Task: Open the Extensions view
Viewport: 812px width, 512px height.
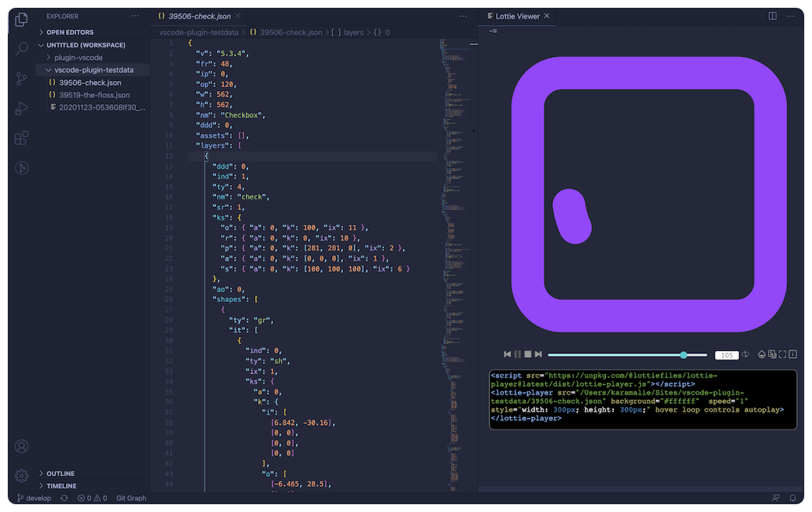Action: (x=21, y=138)
